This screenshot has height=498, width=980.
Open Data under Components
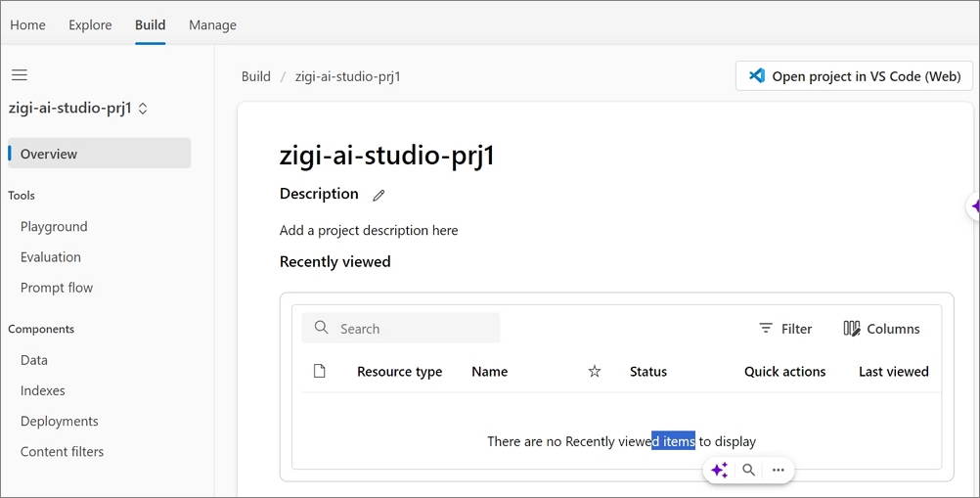tap(34, 360)
